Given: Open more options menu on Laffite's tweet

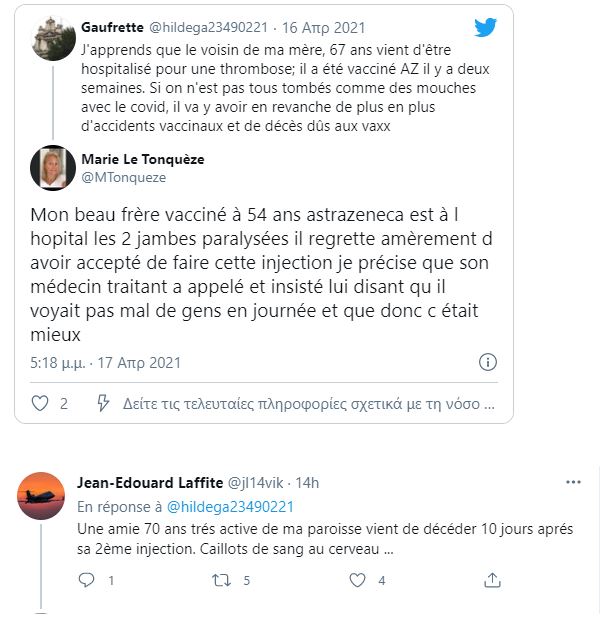Looking at the screenshot, I should pyautogui.click(x=573, y=482).
